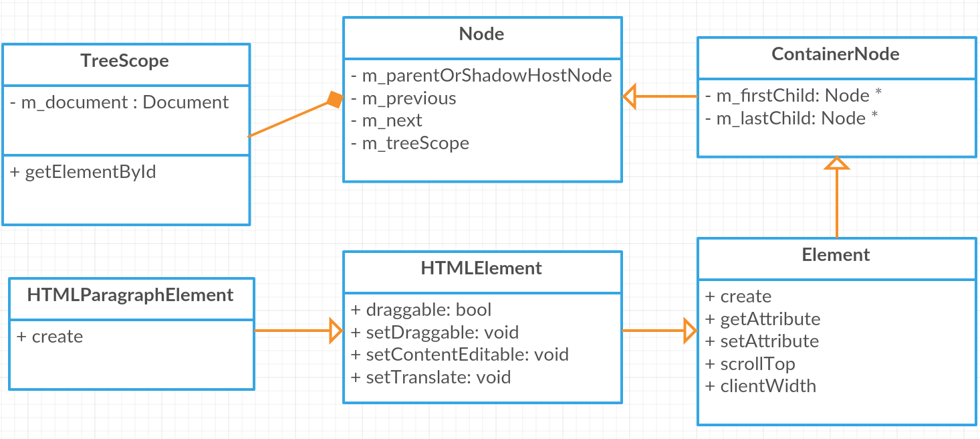This screenshot has width=980, height=439.
Task: Select the setContentEditable: void method
Action: 460,355
